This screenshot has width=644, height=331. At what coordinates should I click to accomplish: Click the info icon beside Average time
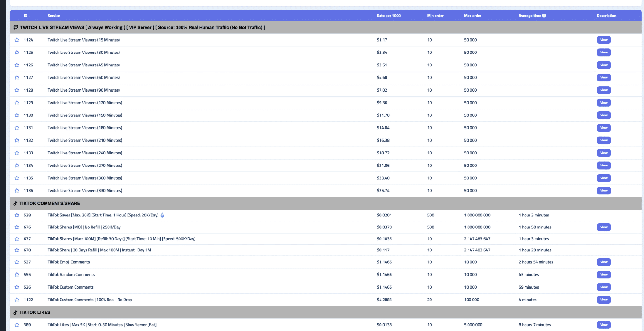point(544,16)
